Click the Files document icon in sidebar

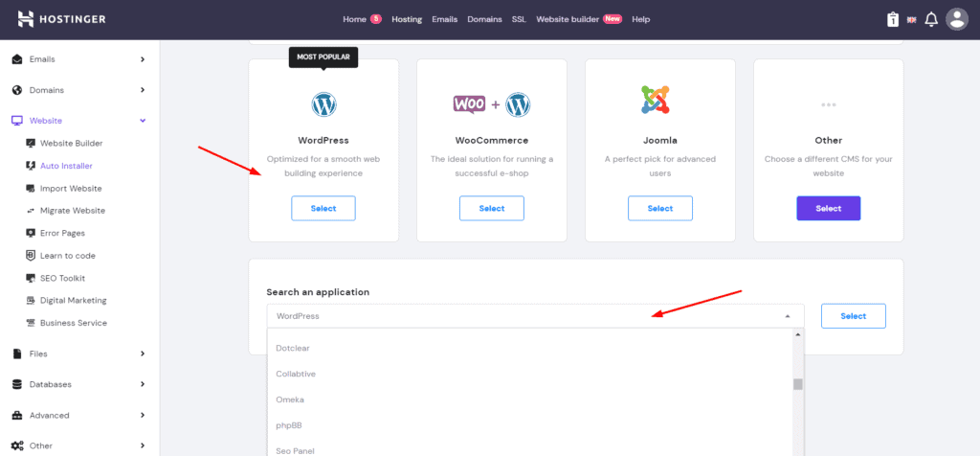[x=17, y=354]
